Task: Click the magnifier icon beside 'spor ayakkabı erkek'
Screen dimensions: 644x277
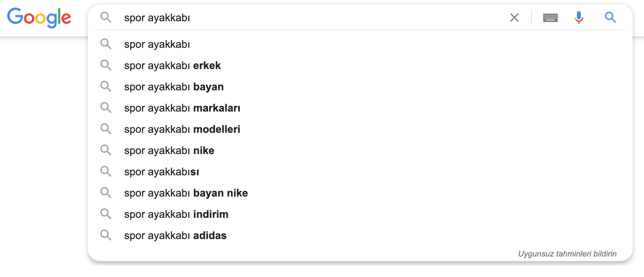Action: click(106, 65)
